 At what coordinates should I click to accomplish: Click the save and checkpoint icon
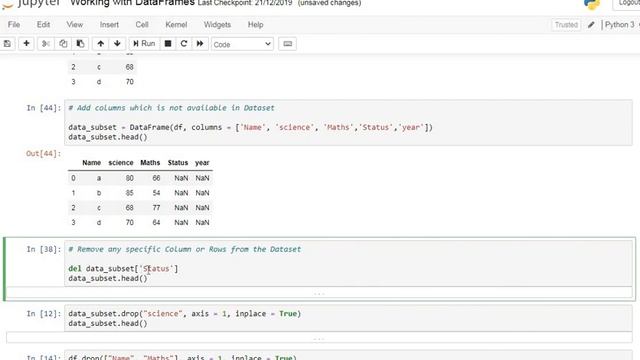click(7, 44)
